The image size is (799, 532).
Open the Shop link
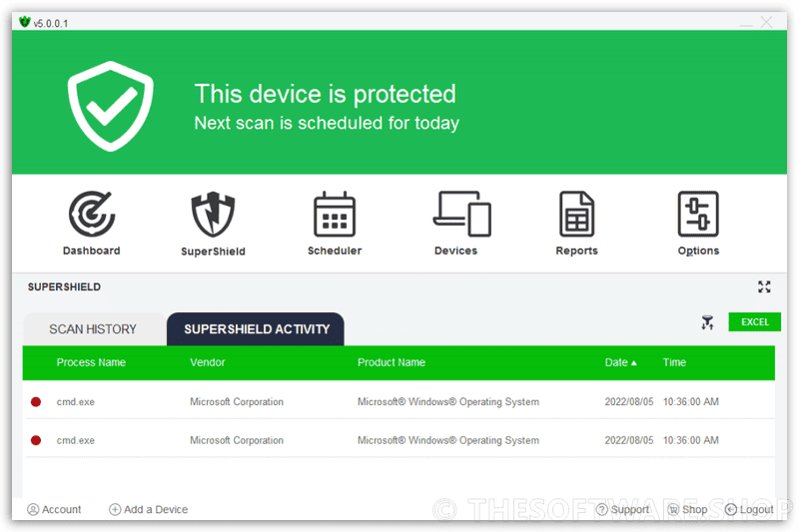687,509
